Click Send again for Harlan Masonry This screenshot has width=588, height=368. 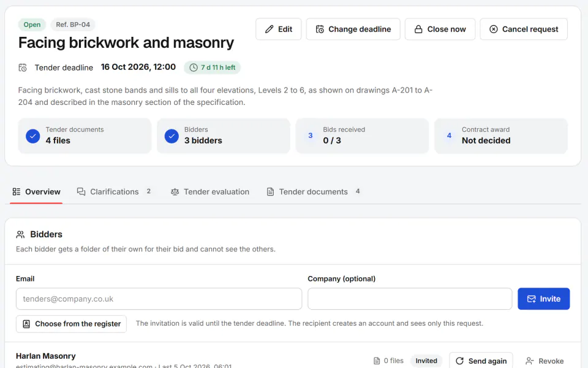481,361
